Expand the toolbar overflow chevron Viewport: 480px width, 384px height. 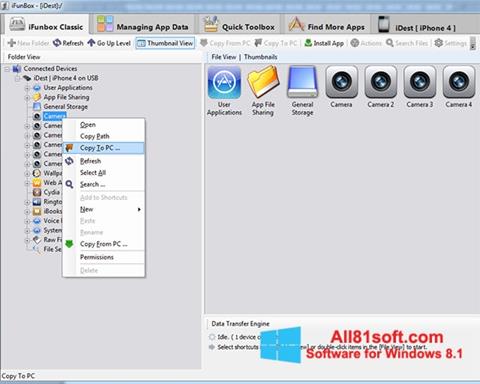[x=473, y=43]
